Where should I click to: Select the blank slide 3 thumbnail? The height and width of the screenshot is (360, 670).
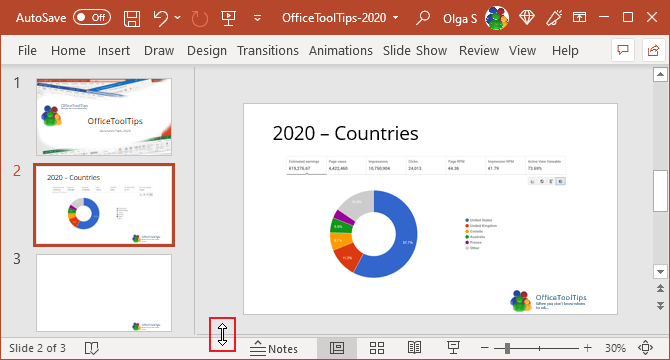click(104, 293)
